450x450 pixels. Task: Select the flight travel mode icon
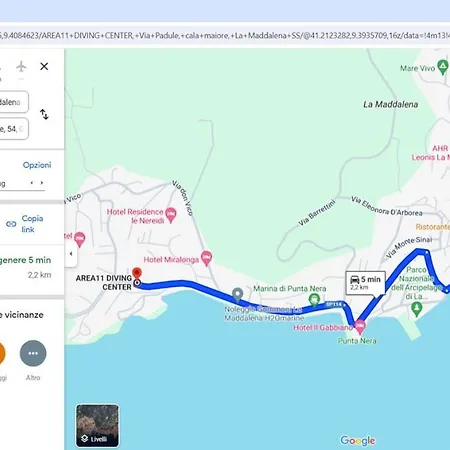click(x=21, y=67)
